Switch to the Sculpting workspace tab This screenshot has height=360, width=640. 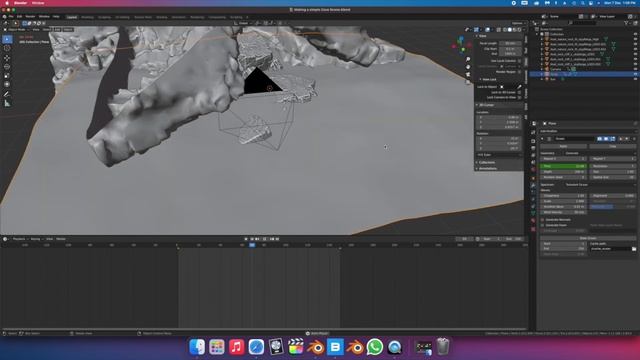(104, 17)
